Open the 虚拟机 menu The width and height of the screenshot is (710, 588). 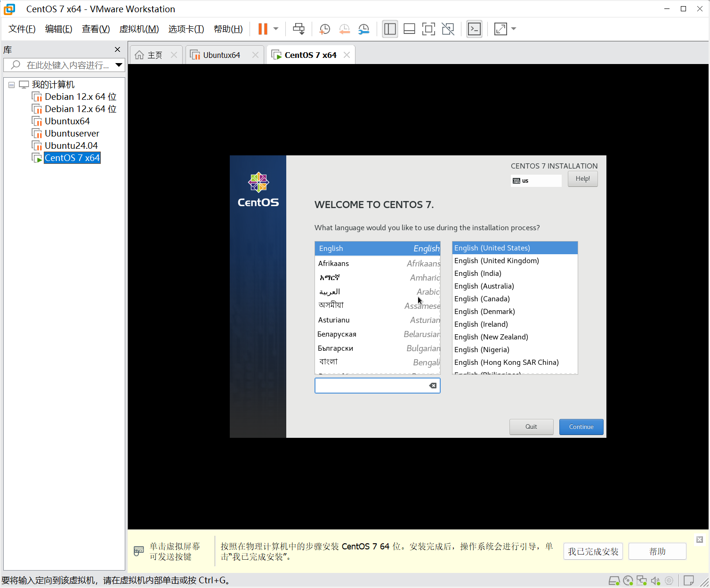[x=139, y=29]
